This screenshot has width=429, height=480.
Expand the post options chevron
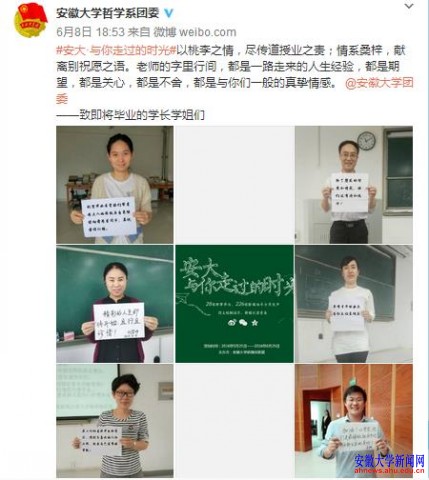(409, 6)
